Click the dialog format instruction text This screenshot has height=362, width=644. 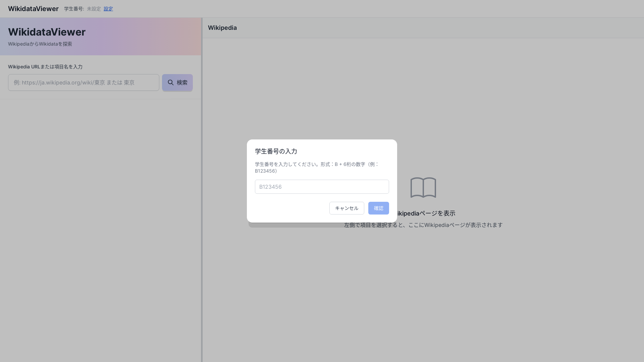pyautogui.click(x=317, y=168)
